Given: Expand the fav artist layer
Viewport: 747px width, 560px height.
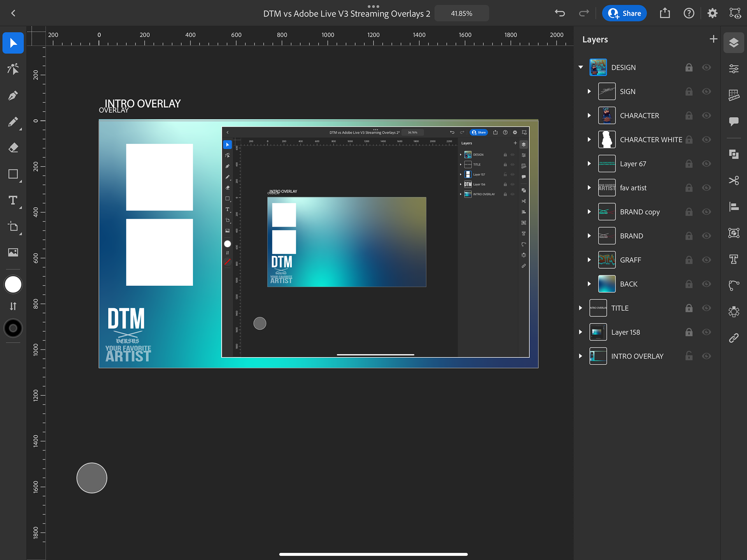Looking at the screenshot, I should [x=589, y=188].
